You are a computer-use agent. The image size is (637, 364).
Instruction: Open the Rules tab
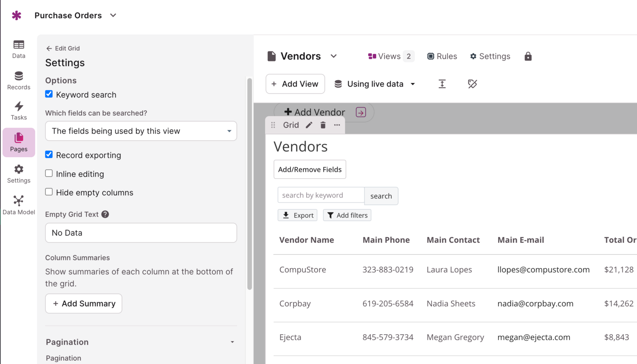tap(442, 56)
